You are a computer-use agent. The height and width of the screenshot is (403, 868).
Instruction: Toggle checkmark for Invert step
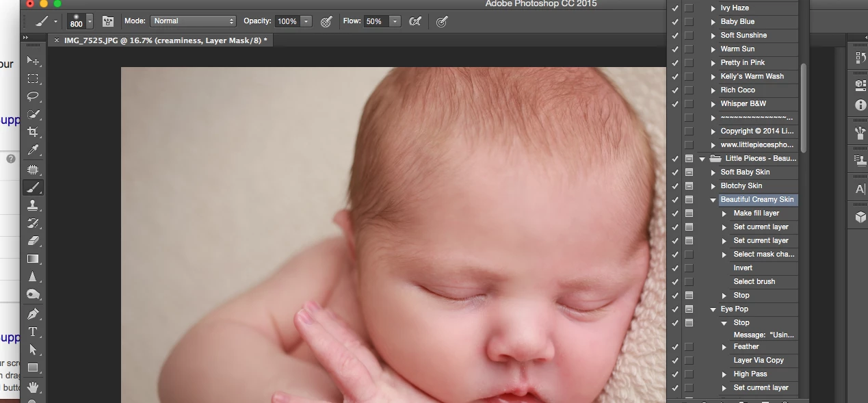pyautogui.click(x=675, y=268)
